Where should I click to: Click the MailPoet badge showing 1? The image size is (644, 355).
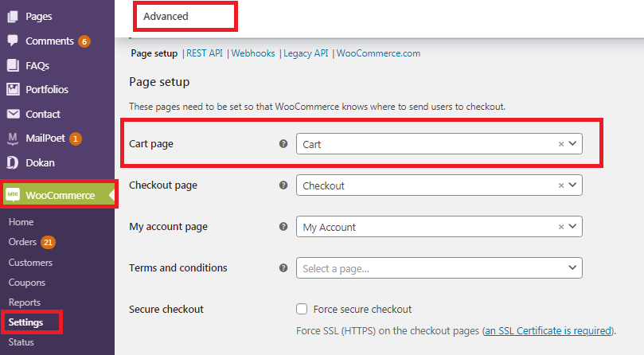tap(76, 138)
